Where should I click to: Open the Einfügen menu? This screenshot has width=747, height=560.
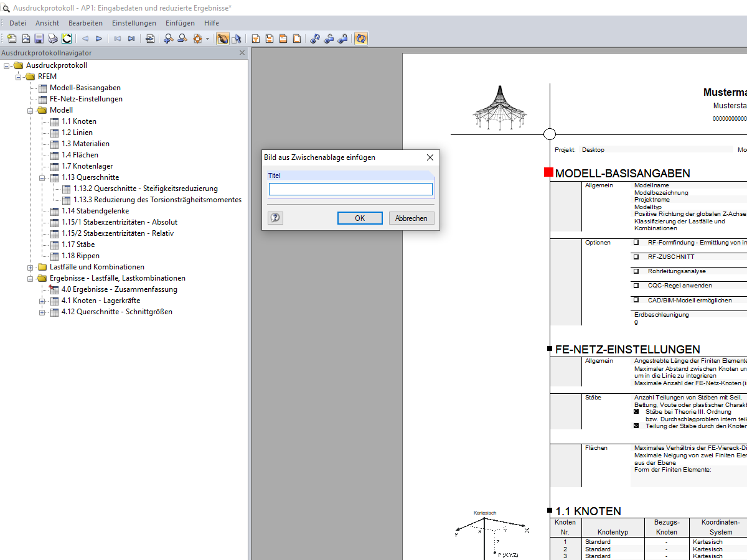point(180,23)
